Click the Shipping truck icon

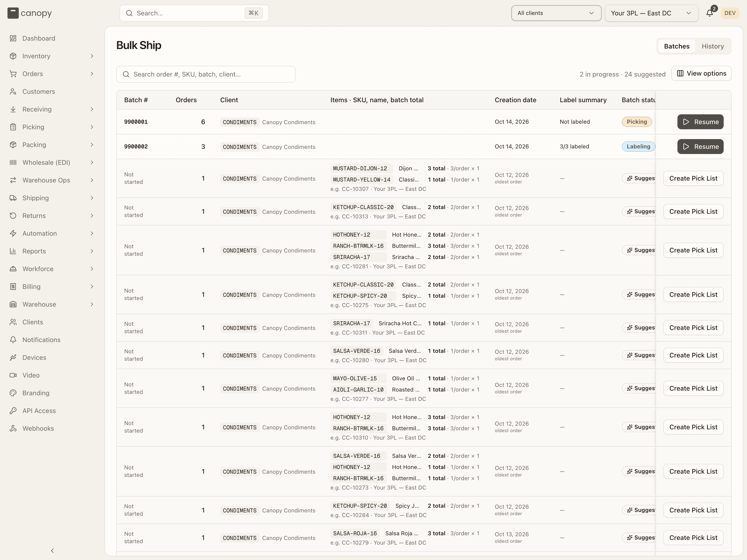coord(13,198)
